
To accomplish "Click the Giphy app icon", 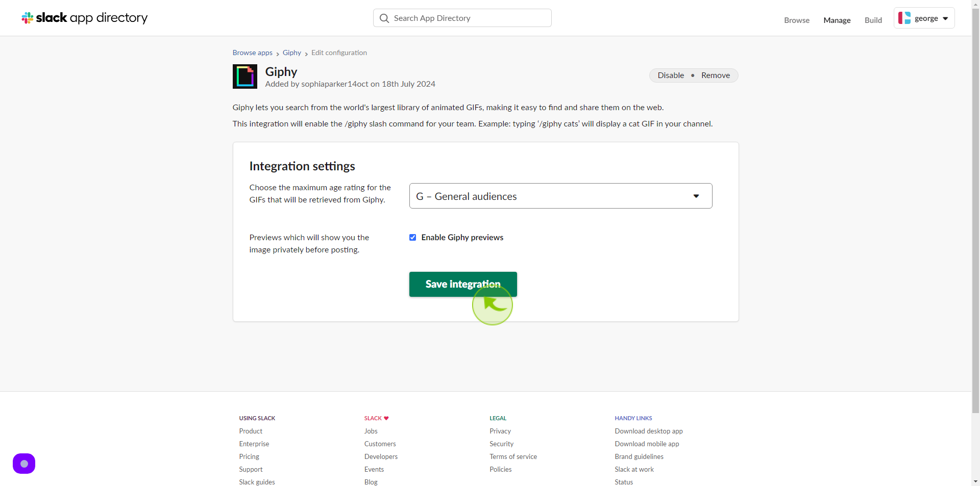I will click(245, 76).
